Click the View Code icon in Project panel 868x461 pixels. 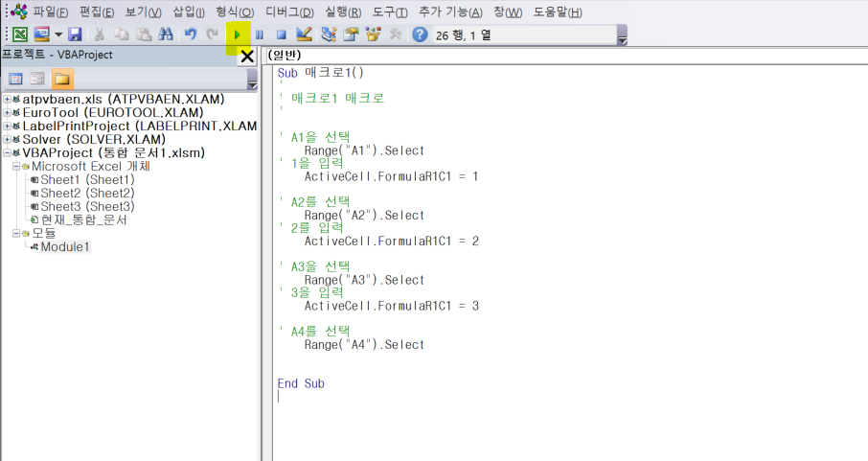[15, 79]
